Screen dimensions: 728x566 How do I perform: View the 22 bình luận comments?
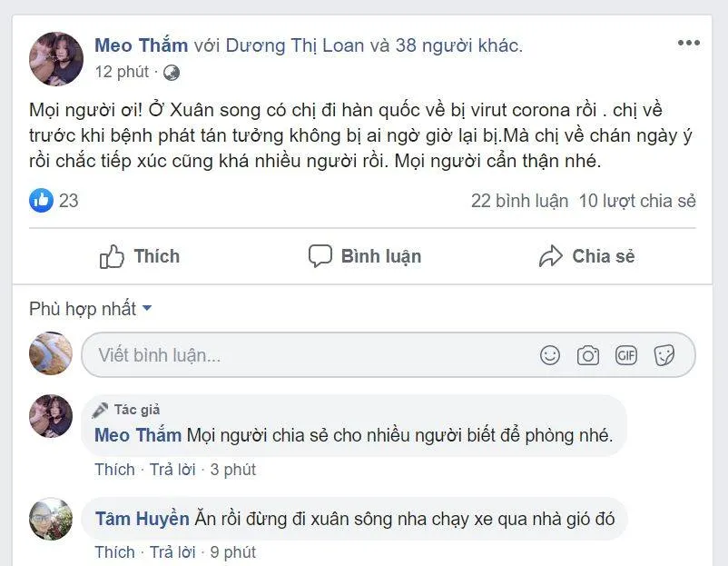[x=519, y=201]
